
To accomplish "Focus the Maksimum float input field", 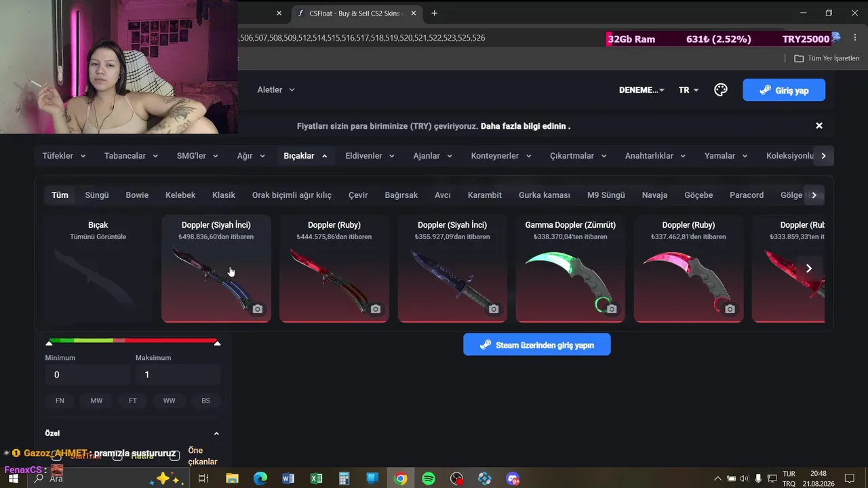I will point(178,375).
